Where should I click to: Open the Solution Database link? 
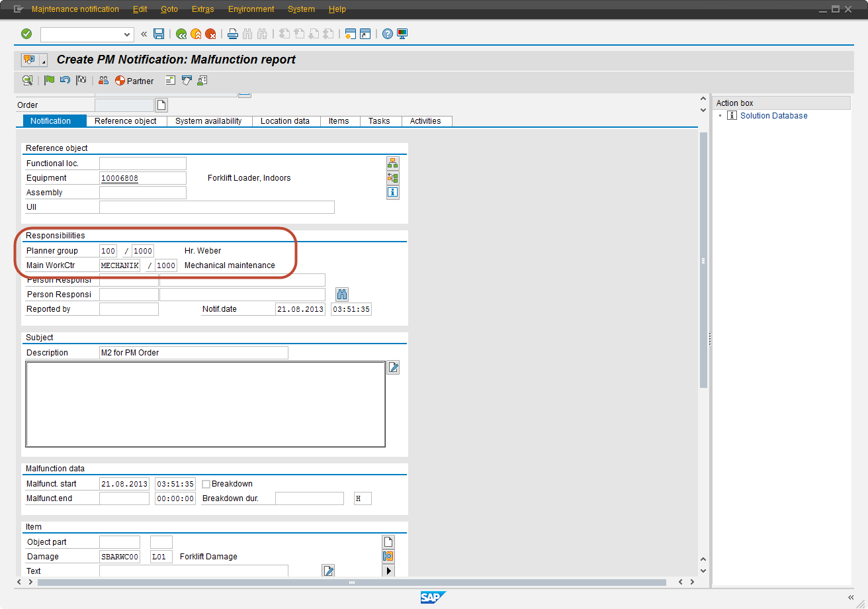[x=774, y=116]
